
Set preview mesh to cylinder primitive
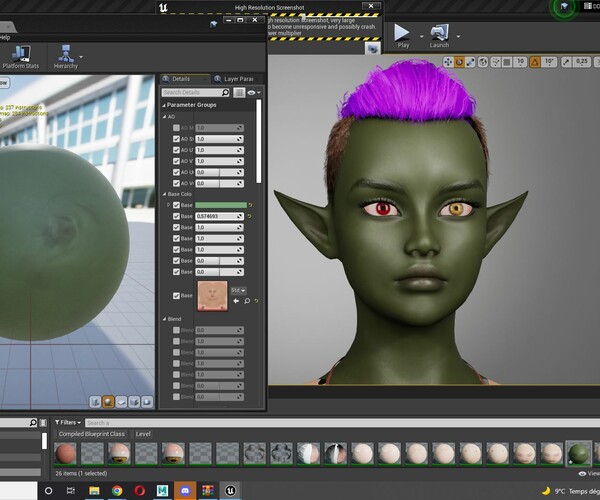coord(95,402)
